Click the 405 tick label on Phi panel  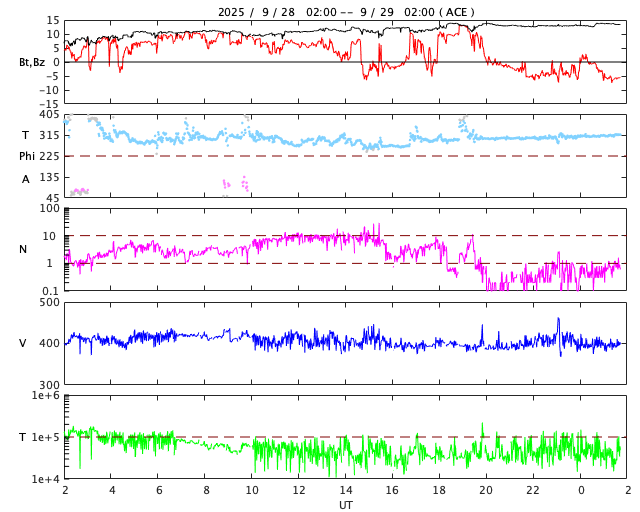(49, 115)
